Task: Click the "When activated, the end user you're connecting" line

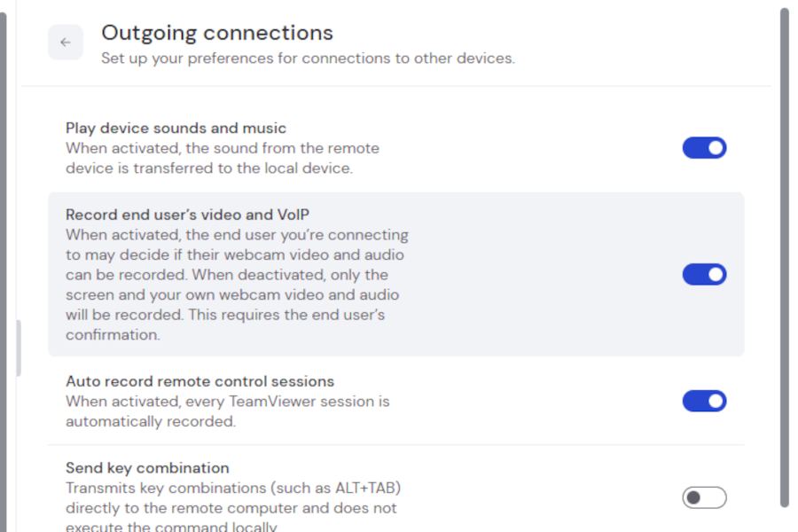Action: (237, 235)
